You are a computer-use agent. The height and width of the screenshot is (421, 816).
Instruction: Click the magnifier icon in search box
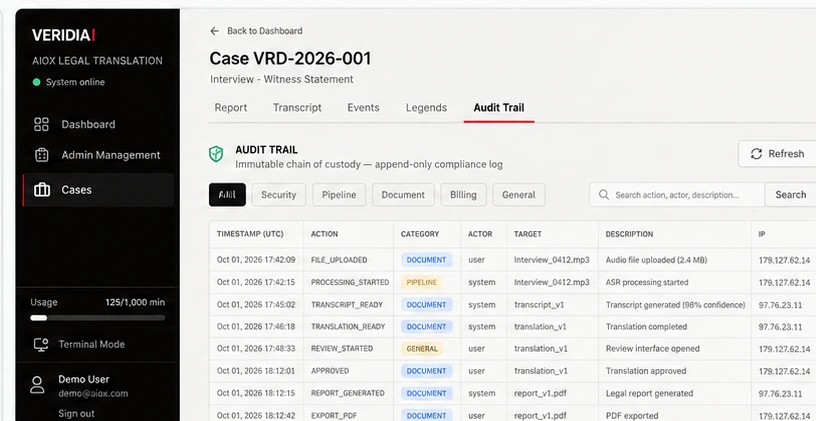coord(604,195)
